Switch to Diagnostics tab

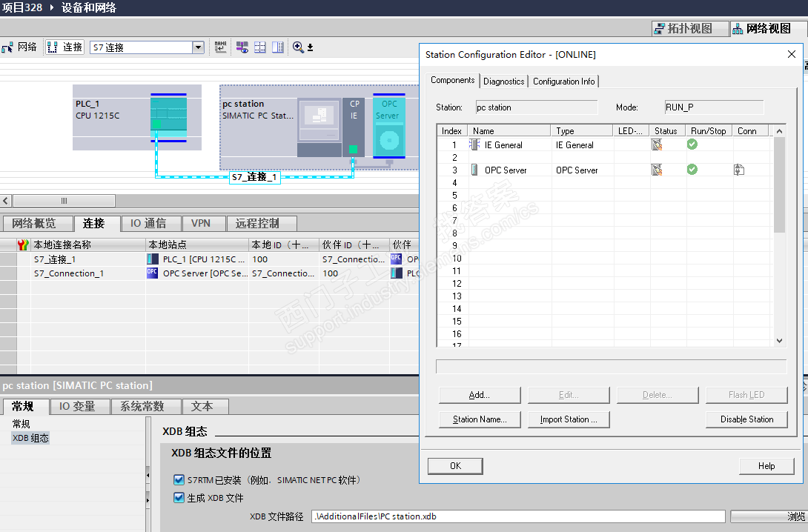pos(503,82)
